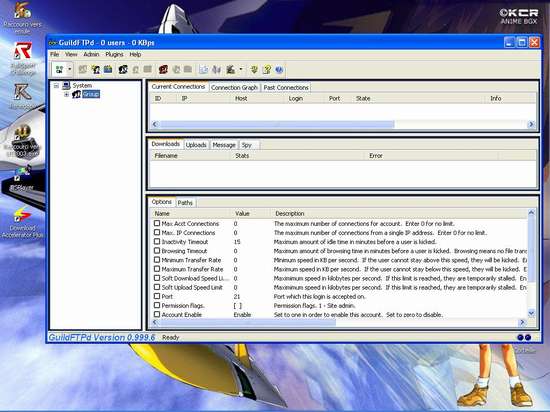Toggle Inactivity Timeout checkbox
The width and height of the screenshot is (550, 412).
pyautogui.click(x=157, y=241)
